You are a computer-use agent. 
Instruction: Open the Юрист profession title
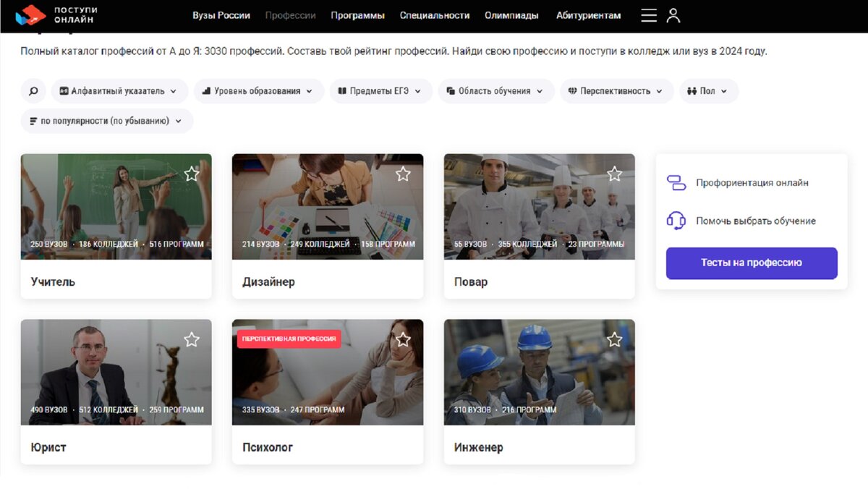click(x=48, y=447)
